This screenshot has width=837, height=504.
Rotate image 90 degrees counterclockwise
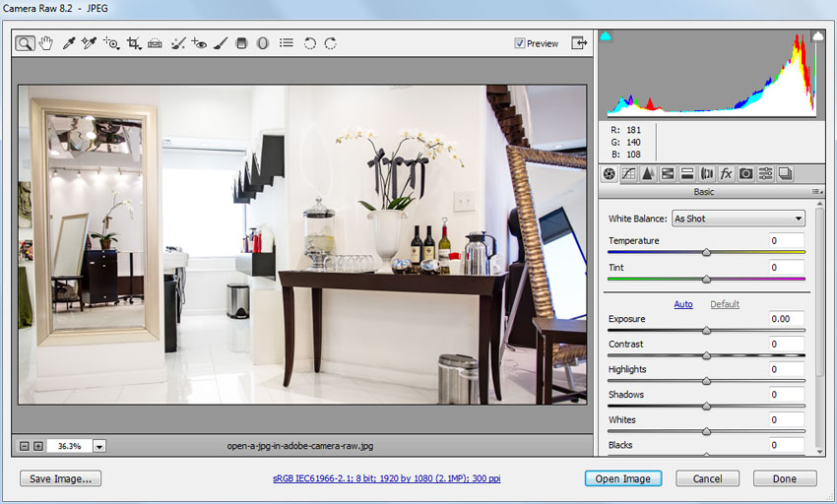(x=309, y=43)
